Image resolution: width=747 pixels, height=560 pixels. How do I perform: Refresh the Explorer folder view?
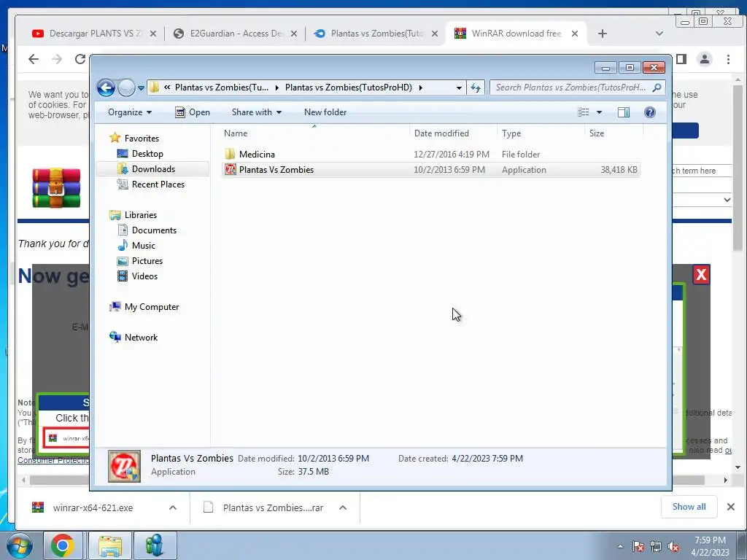[476, 87]
